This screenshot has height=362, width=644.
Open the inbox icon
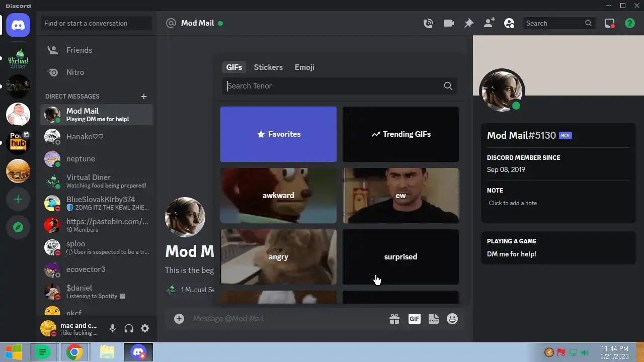(x=610, y=23)
